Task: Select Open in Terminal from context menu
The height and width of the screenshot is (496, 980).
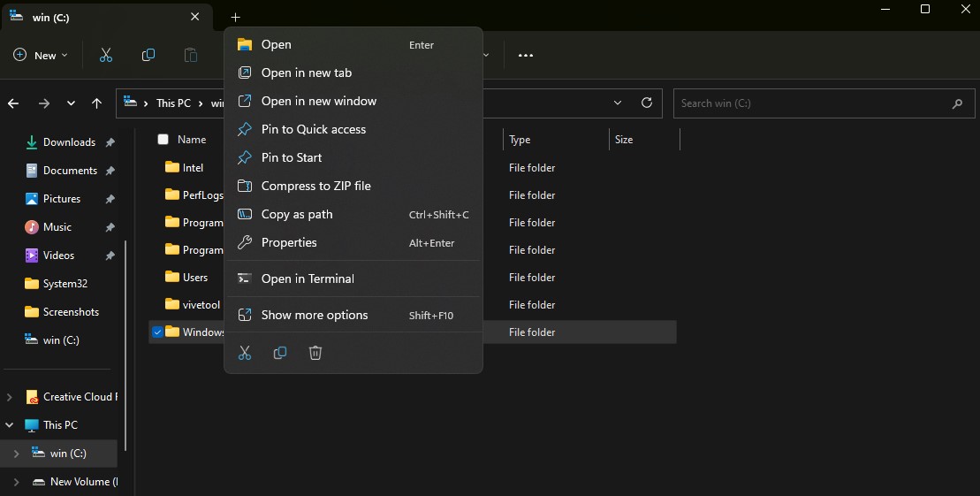Action: tap(308, 279)
